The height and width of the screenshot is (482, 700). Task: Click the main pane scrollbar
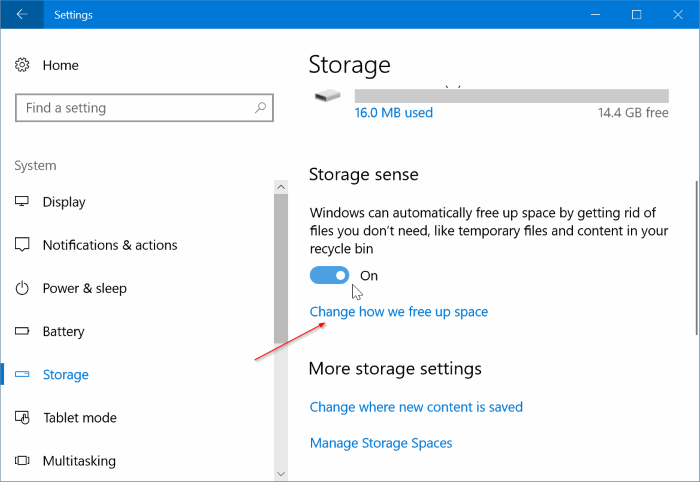coord(697,258)
